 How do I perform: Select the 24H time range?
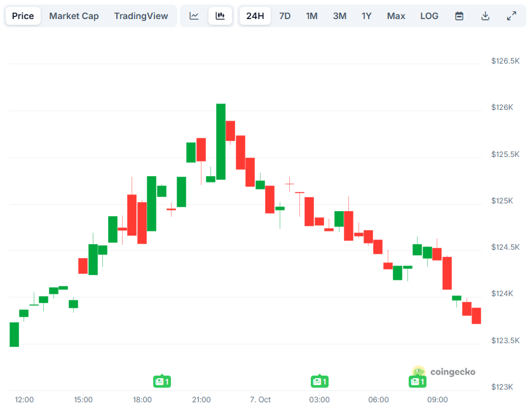click(x=255, y=16)
